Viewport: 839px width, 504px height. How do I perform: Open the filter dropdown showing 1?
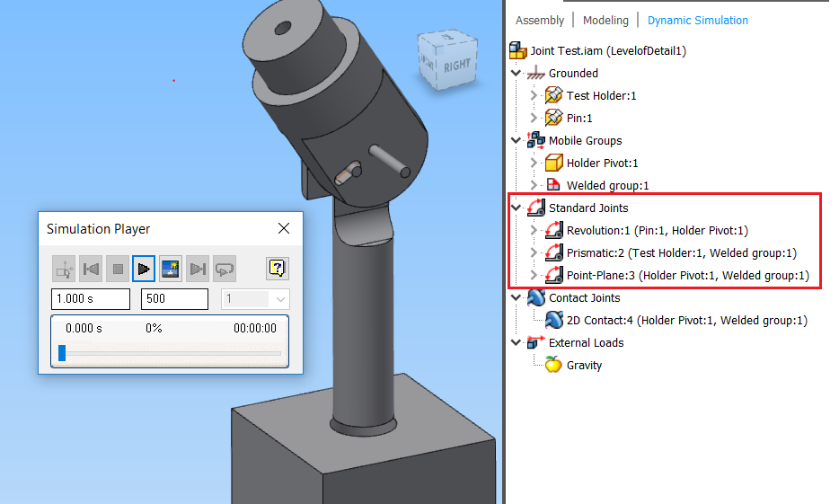[x=255, y=299]
